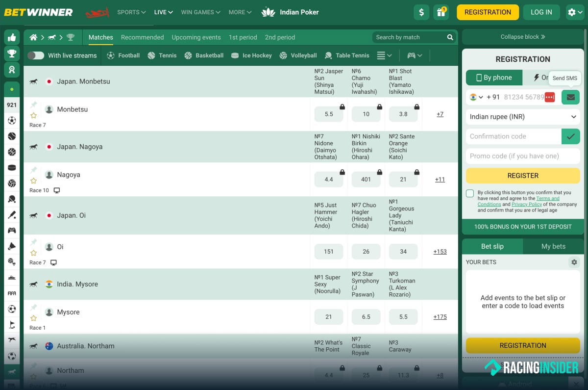Viewport: 588px width, 390px height.
Task: Expand the esports gamepad filter dropdown
Action: click(x=415, y=55)
